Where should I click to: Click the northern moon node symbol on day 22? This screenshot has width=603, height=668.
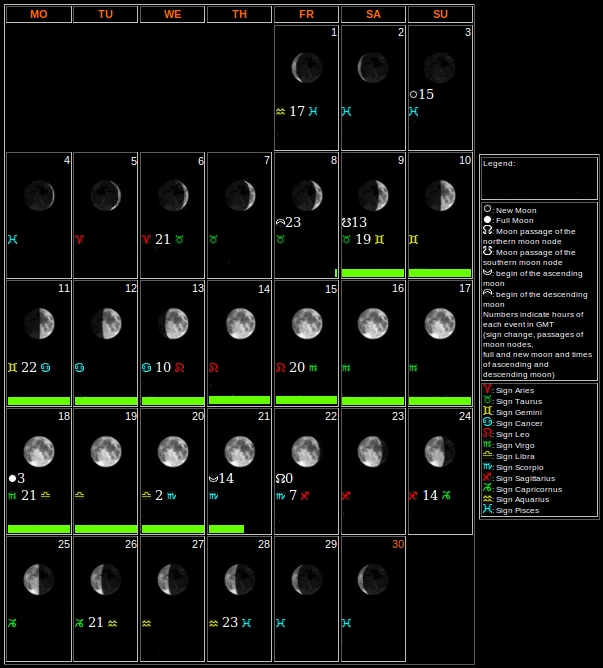coord(280,478)
